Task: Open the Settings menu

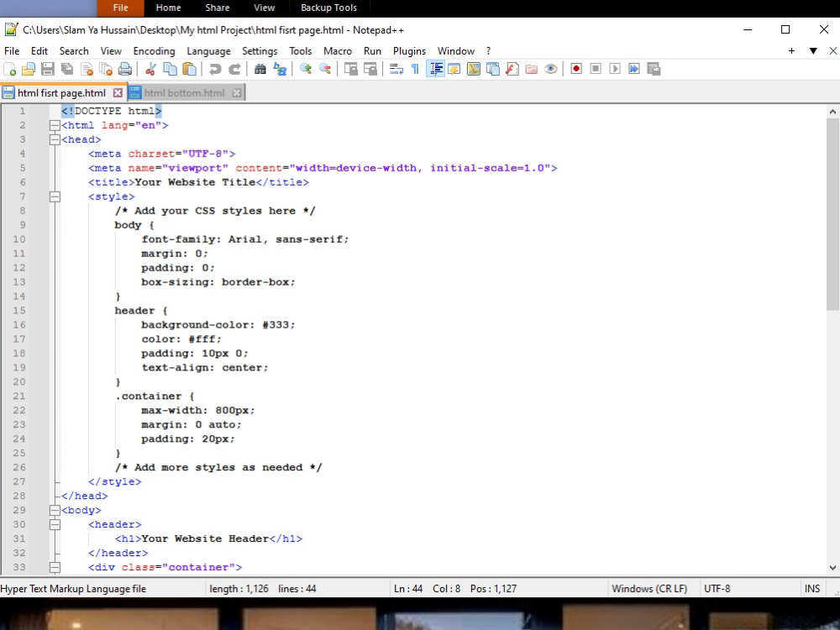Action: [x=260, y=51]
